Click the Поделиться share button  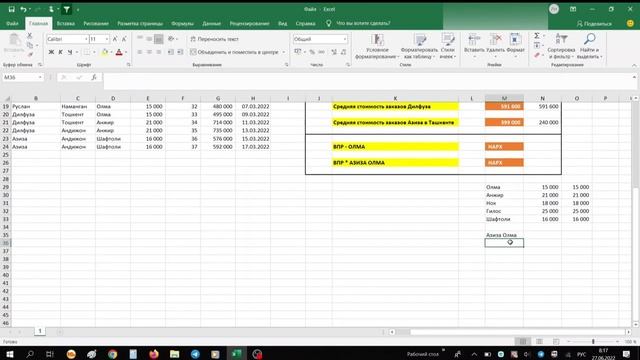coord(594,24)
